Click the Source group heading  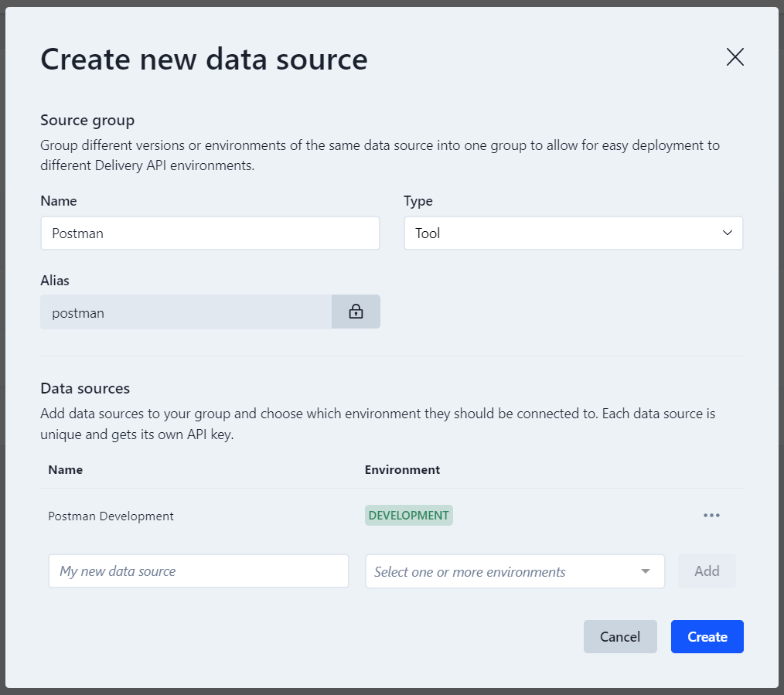click(87, 120)
